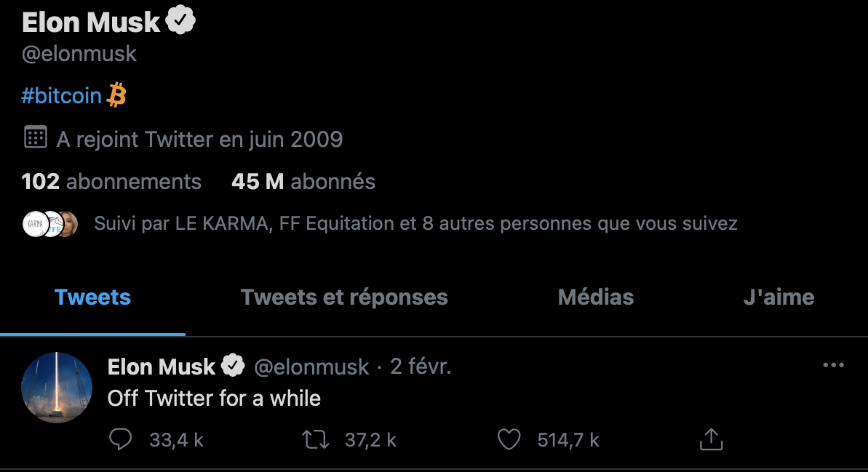This screenshot has height=472, width=868.
Task: Click the calendar icon by join date
Action: (x=36, y=137)
